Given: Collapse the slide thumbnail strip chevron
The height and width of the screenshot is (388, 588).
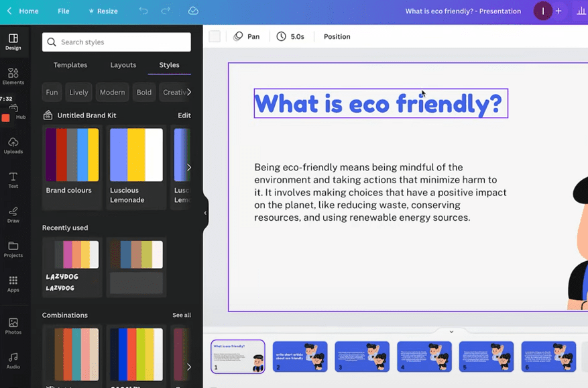Looking at the screenshot, I should [x=451, y=332].
